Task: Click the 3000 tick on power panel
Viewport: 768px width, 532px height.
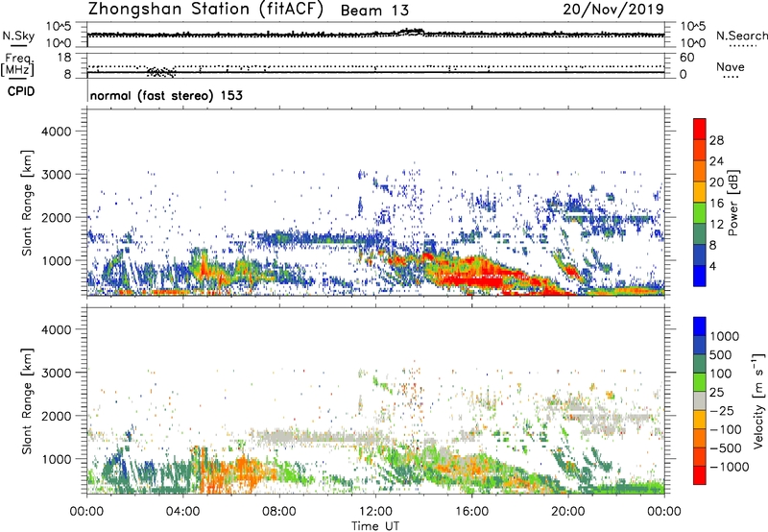Action: [56, 175]
